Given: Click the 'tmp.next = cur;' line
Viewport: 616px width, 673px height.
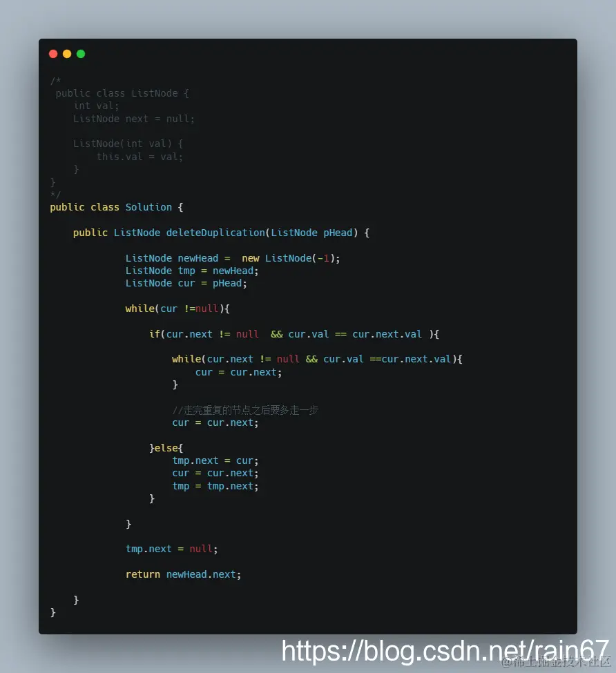Looking at the screenshot, I should coord(215,460).
